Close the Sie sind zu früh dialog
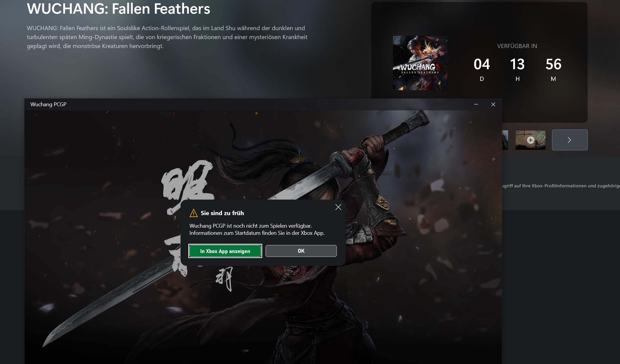This screenshot has width=620, height=364. pos(338,207)
